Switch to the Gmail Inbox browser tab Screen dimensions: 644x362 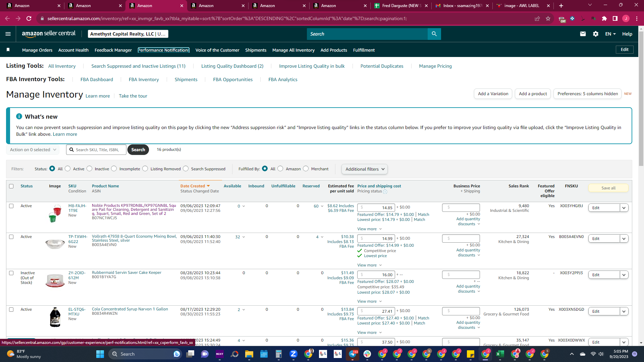point(462,6)
